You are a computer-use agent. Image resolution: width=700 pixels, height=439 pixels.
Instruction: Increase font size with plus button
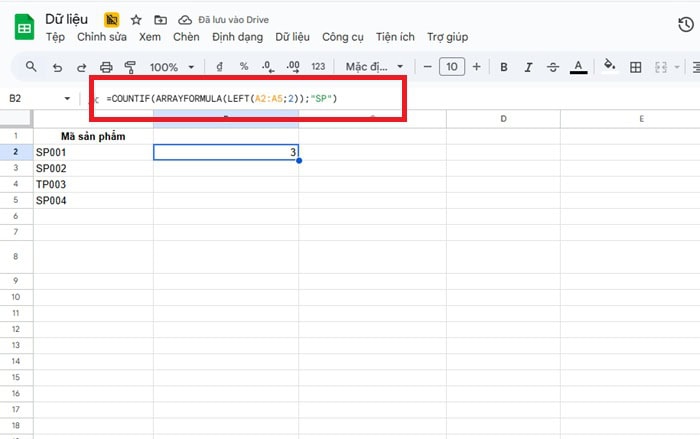(x=476, y=67)
